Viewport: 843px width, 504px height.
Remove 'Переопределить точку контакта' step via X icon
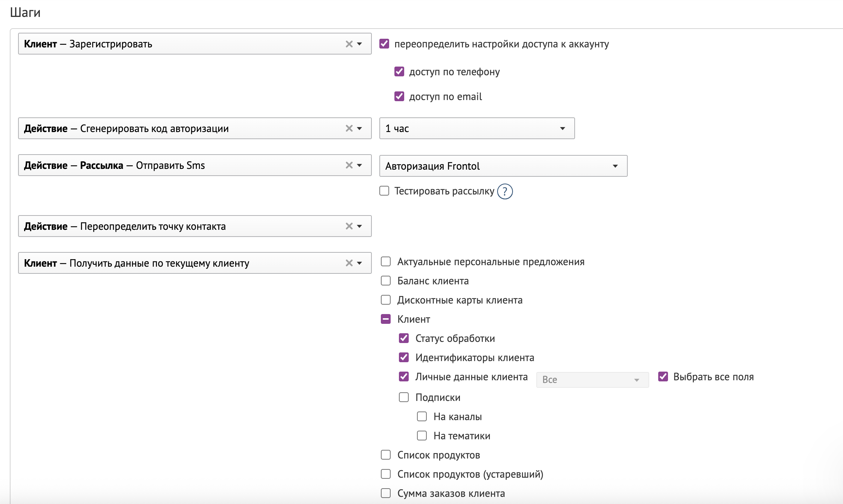(x=349, y=226)
